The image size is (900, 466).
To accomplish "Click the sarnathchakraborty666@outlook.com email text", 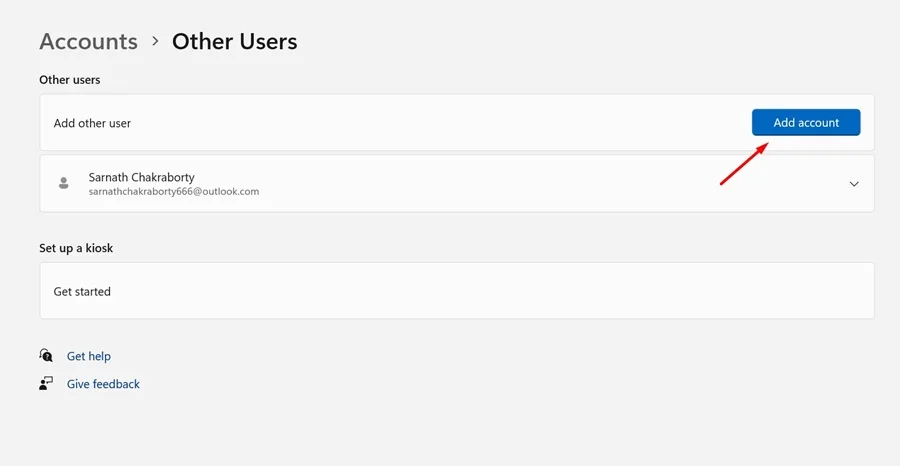I will [x=173, y=191].
